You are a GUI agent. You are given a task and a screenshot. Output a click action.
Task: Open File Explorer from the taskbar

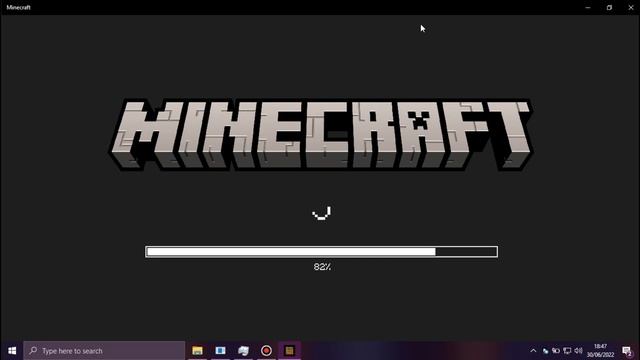[198, 351]
